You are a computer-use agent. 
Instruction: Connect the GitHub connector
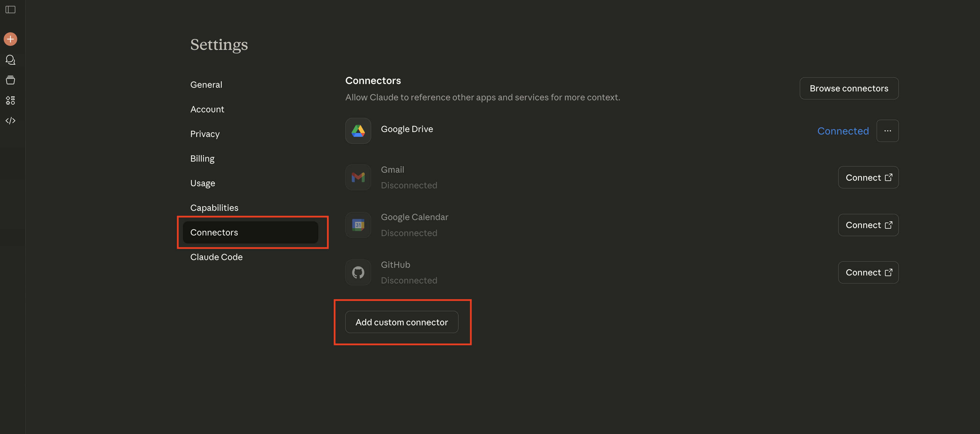coord(868,272)
